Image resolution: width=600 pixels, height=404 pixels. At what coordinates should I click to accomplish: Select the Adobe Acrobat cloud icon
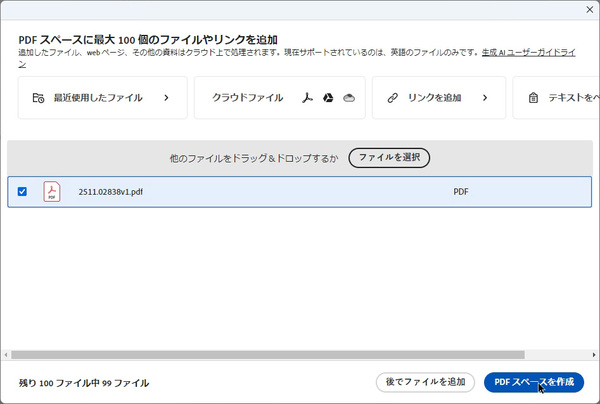[307, 98]
